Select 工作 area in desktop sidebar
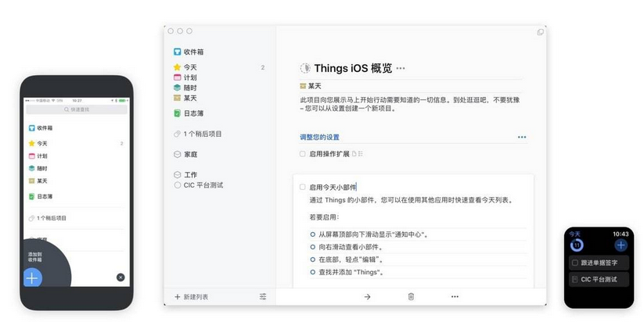This screenshot has width=644, height=322. coord(185,175)
